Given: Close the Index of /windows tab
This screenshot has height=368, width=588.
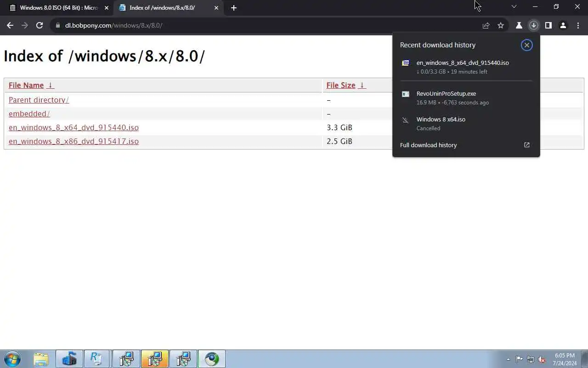Looking at the screenshot, I should pyautogui.click(x=216, y=8).
